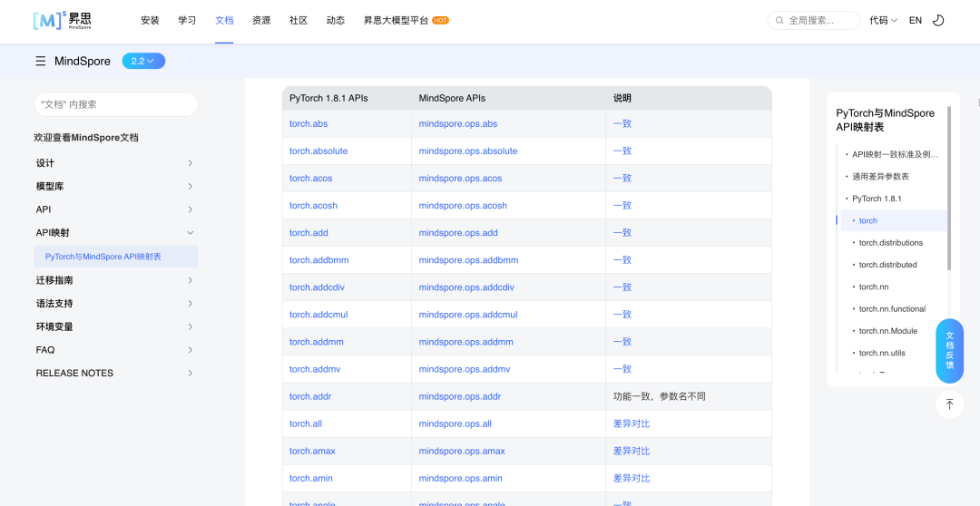The width and height of the screenshot is (980, 506).
Task: Open the torch.addbmm PyTorch link
Action: point(318,260)
